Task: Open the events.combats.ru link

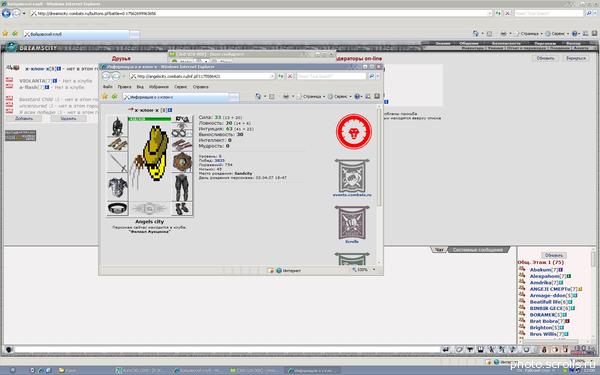Action: coord(352,195)
